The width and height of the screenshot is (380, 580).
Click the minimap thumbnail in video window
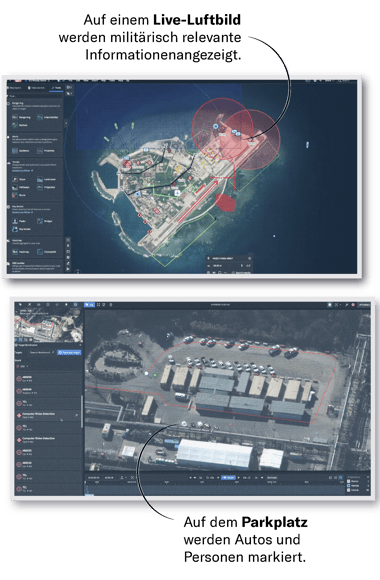click(x=48, y=325)
